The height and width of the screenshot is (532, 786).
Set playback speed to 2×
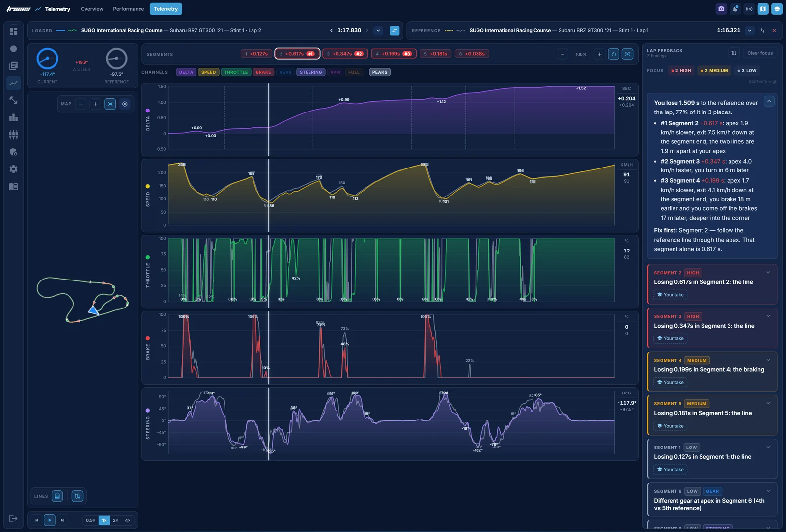116,520
